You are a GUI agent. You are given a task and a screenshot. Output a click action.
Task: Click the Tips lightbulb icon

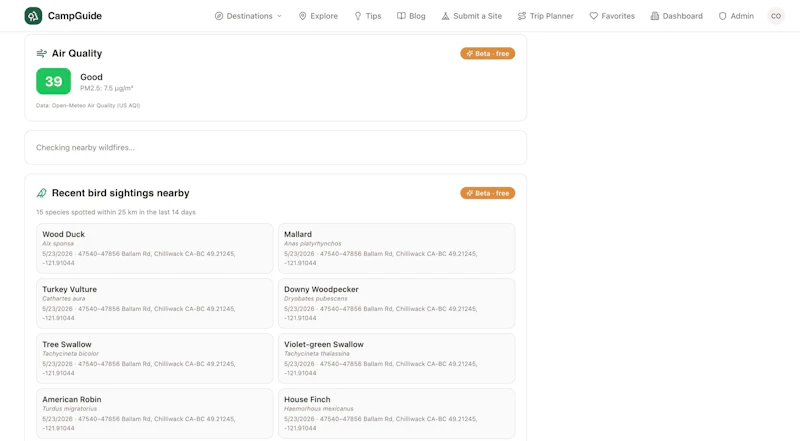point(358,16)
